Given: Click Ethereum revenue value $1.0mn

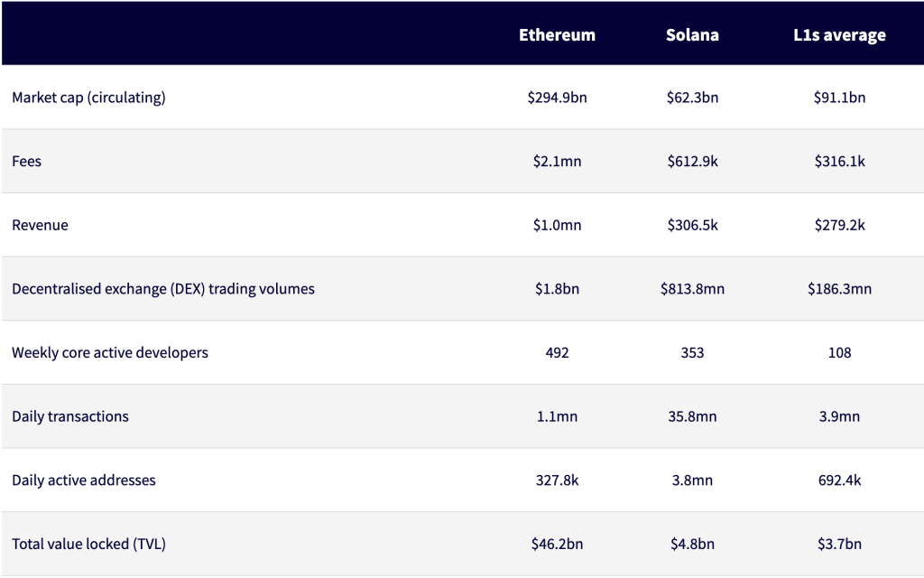Looking at the screenshot, I should [x=557, y=225].
